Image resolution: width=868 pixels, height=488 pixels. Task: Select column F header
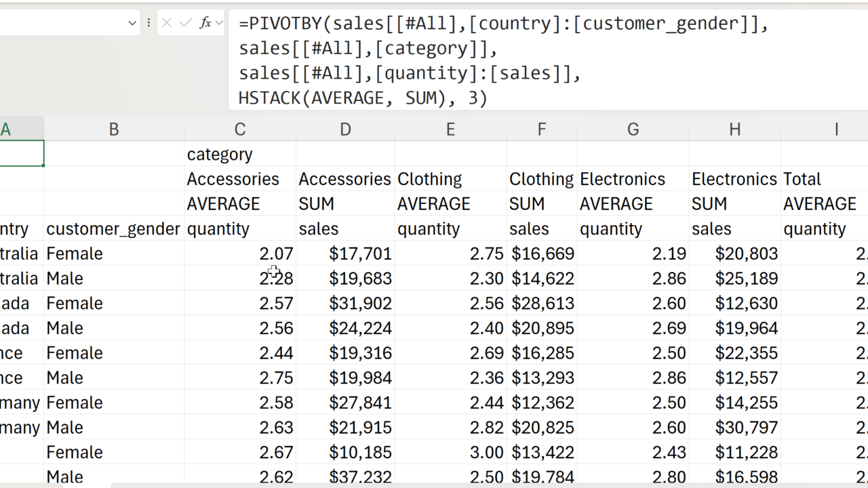click(x=541, y=129)
